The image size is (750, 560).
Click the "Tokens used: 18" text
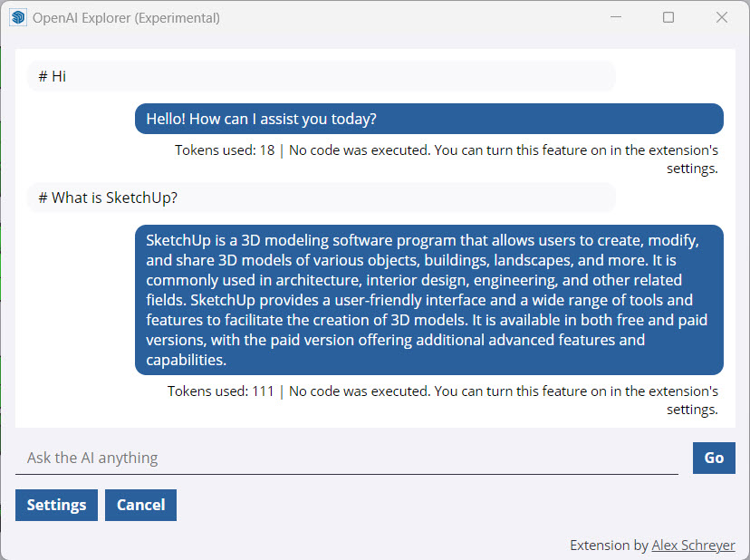[x=225, y=150]
